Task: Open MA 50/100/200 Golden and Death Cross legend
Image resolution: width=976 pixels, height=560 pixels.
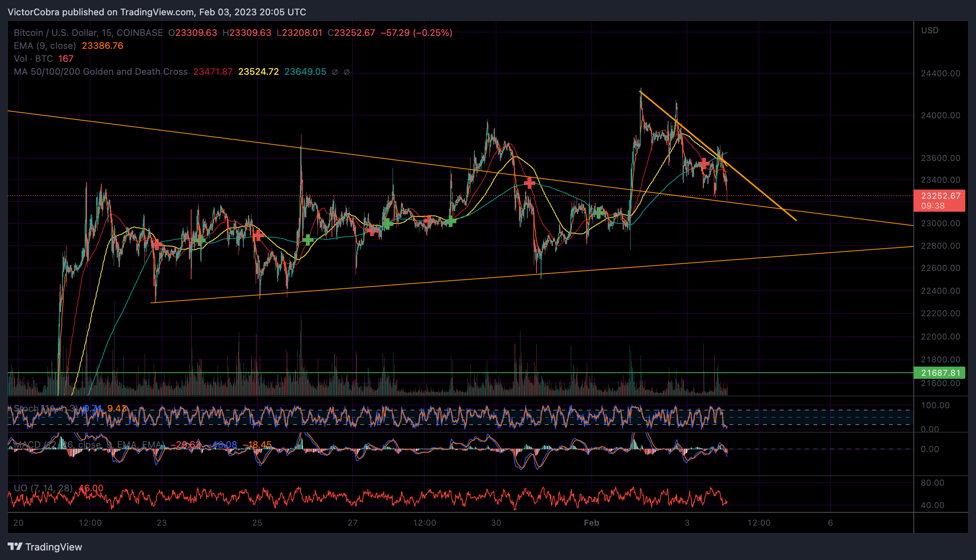Action: 101,72
